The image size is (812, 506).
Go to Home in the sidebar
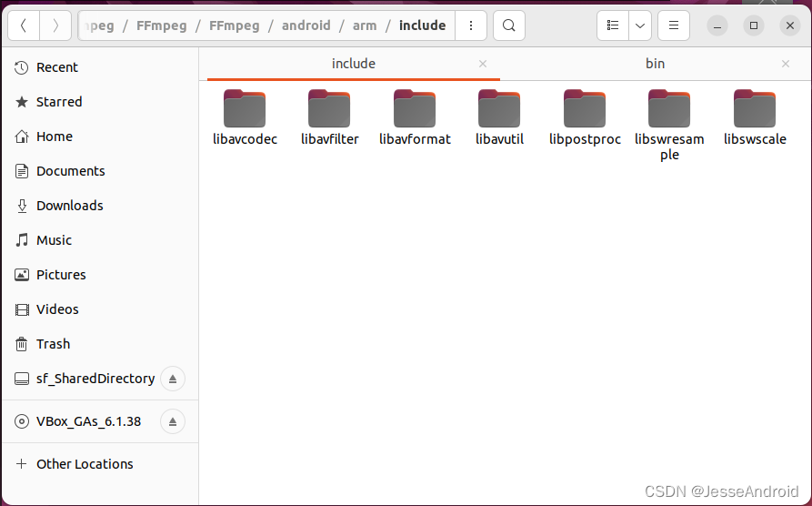pyautogui.click(x=100, y=137)
